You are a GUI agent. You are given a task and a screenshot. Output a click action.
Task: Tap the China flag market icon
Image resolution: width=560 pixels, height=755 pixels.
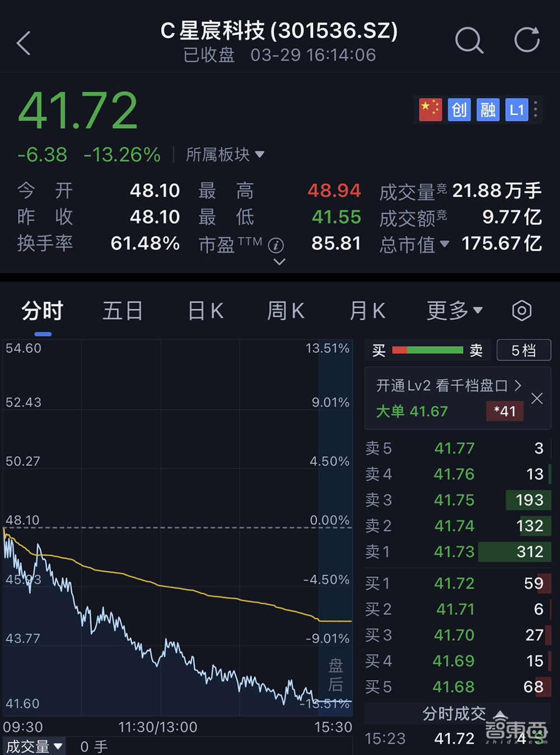[x=429, y=110]
